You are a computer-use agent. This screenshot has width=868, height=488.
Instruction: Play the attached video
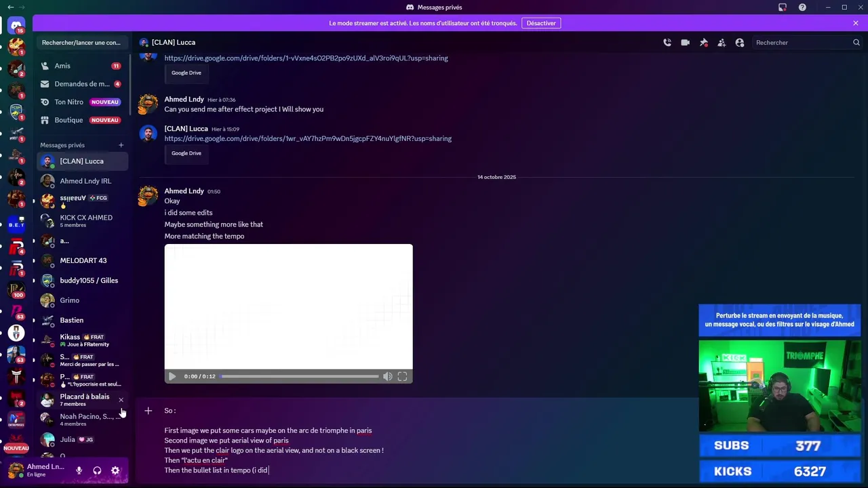[172, 376]
